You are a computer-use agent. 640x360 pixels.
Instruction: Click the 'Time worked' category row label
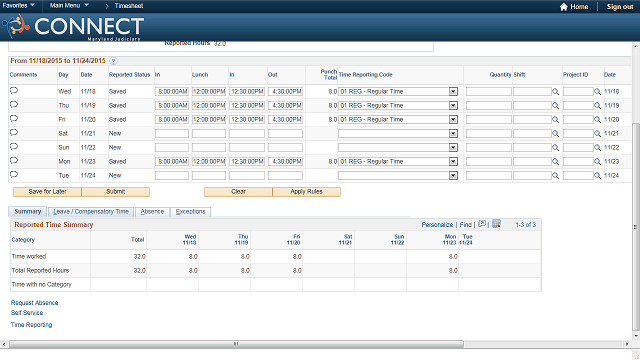point(29,256)
